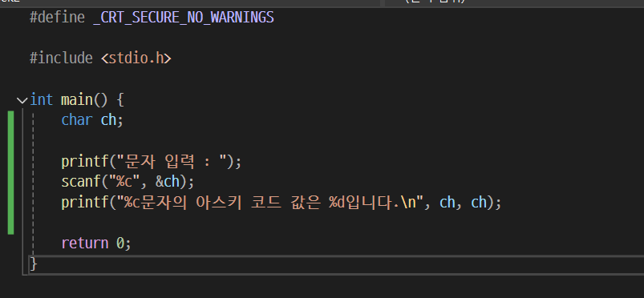The width and height of the screenshot is (644, 298).
Task: Click the 아스키 코드 값은 string text
Action: click(258, 203)
